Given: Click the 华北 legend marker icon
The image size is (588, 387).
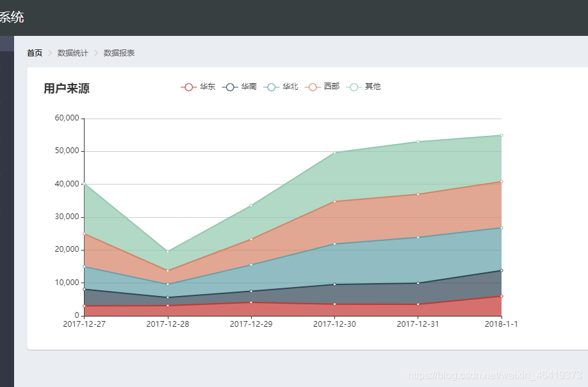Looking at the screenshot, I should (272, 87).
